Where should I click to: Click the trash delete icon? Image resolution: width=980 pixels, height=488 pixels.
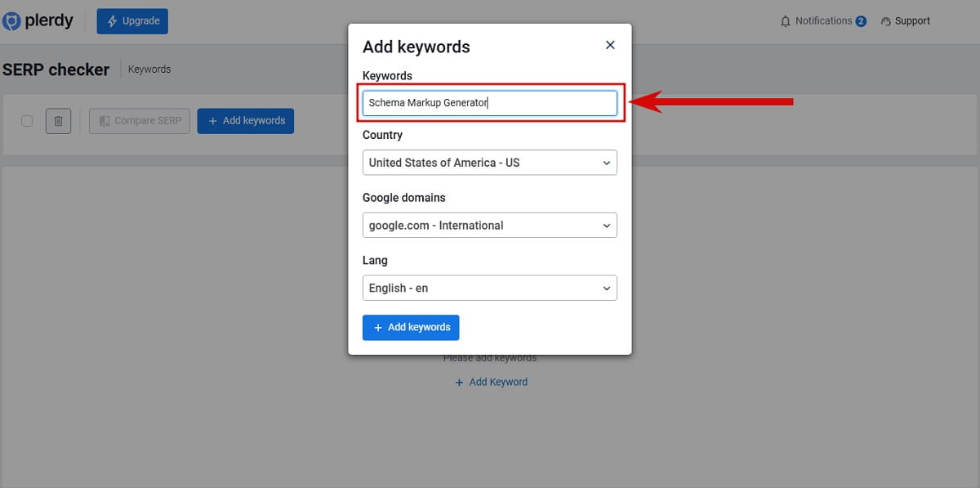click(58, 120)
